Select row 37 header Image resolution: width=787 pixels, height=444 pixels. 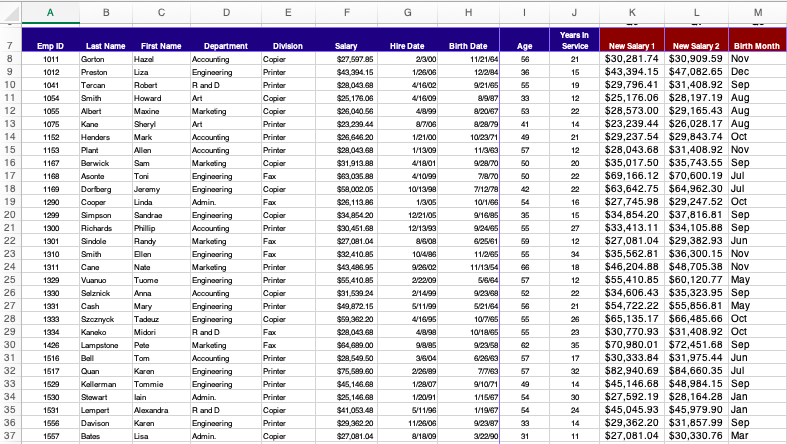tap(10, 435)
